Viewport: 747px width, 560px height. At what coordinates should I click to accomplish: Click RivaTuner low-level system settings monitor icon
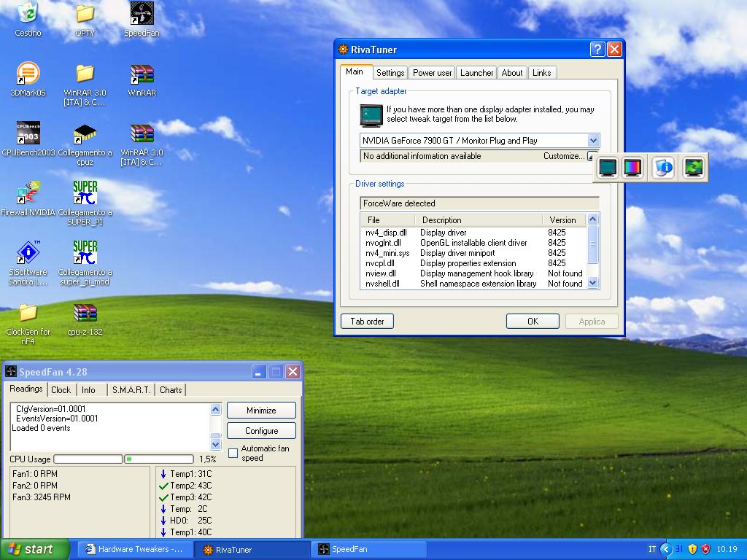608,168
